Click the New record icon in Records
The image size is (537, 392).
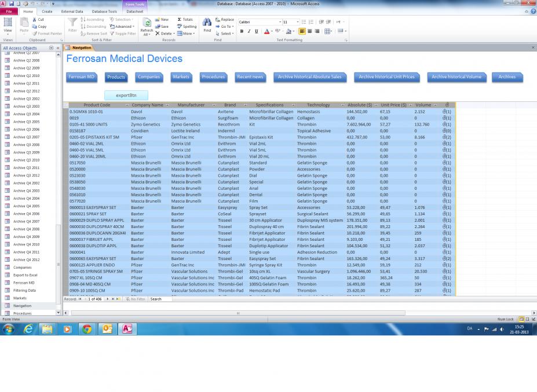click(158, 20)
